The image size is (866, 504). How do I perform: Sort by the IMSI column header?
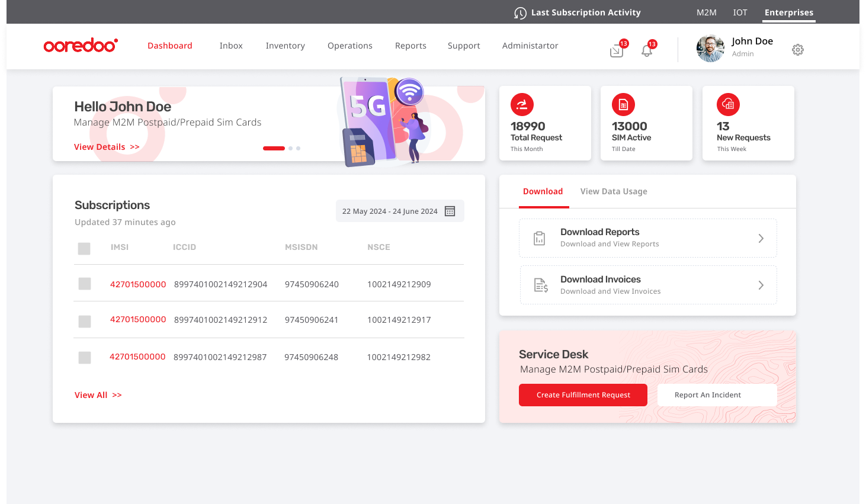[x=120, y=247]
